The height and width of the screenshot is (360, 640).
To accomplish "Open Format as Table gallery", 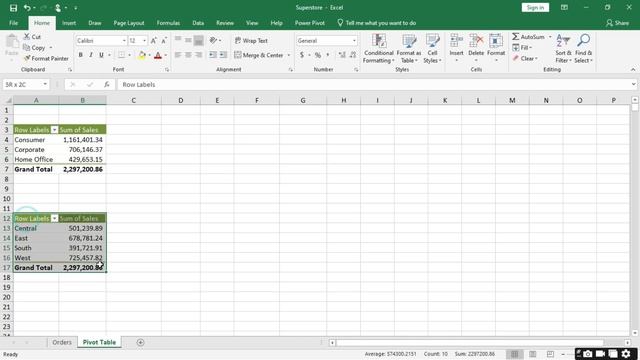I will point(409,49).
